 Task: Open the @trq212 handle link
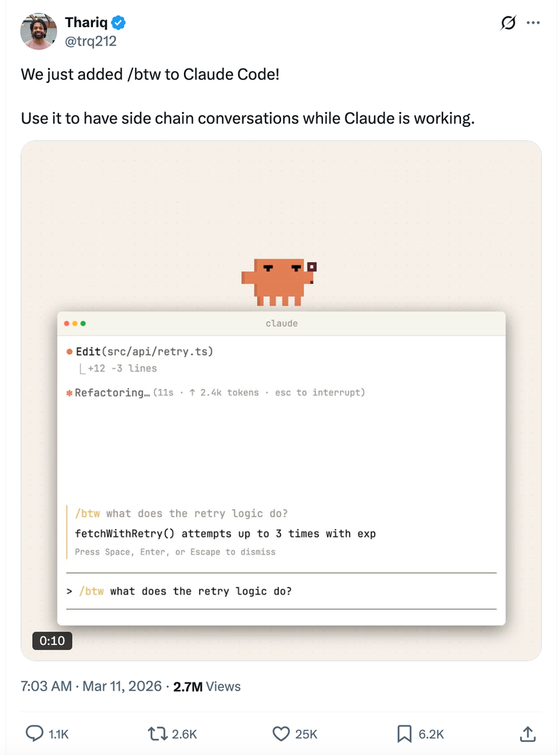[90, 41]
